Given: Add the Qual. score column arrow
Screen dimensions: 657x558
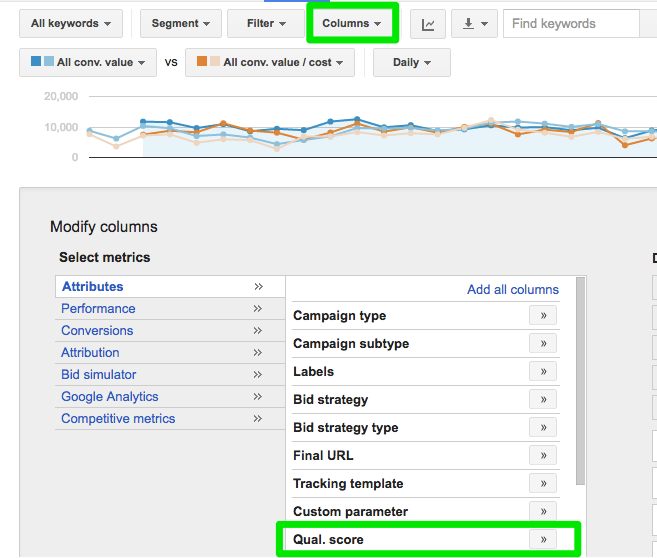Looking at the screenshot, I should click(x=543, y=540).
